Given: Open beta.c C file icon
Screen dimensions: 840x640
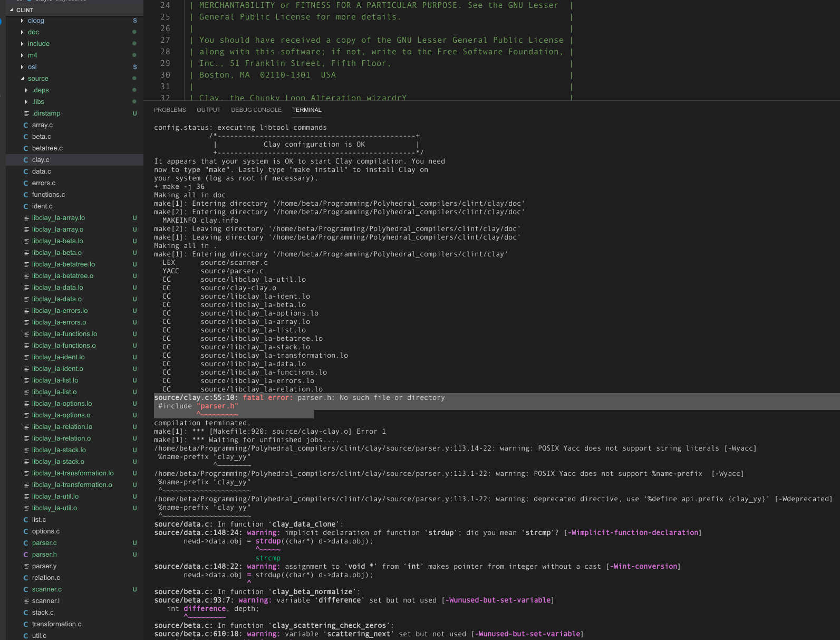Looking at the screenshot, I should [x=26, y=137].
